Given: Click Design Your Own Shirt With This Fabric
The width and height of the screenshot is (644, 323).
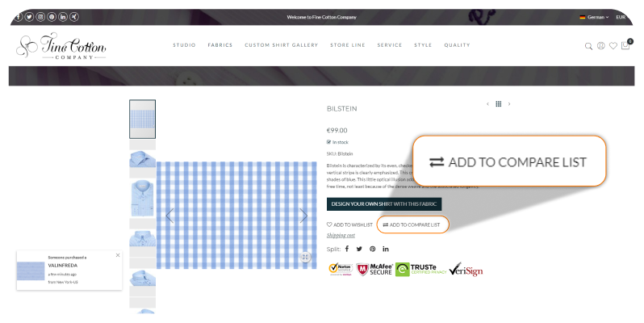Looking at the screenshot, I should click(384, 203).
